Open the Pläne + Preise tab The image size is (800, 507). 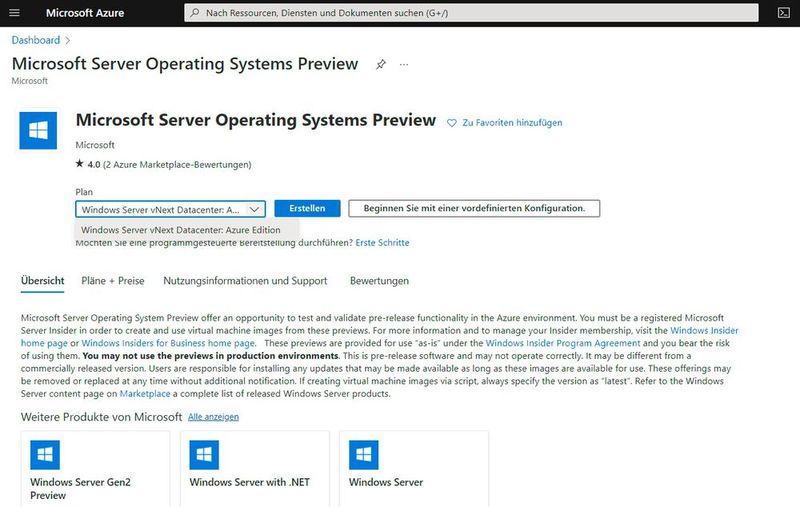[x=113, y=281]
